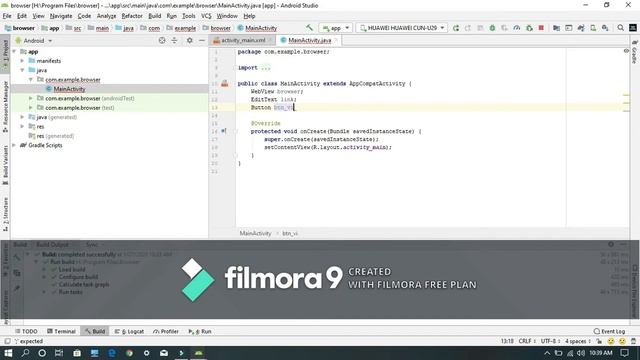Viewport: 640px width, 360px height.
Task: Collapse the java folder arrow
Action: click(x=22, y=70)
